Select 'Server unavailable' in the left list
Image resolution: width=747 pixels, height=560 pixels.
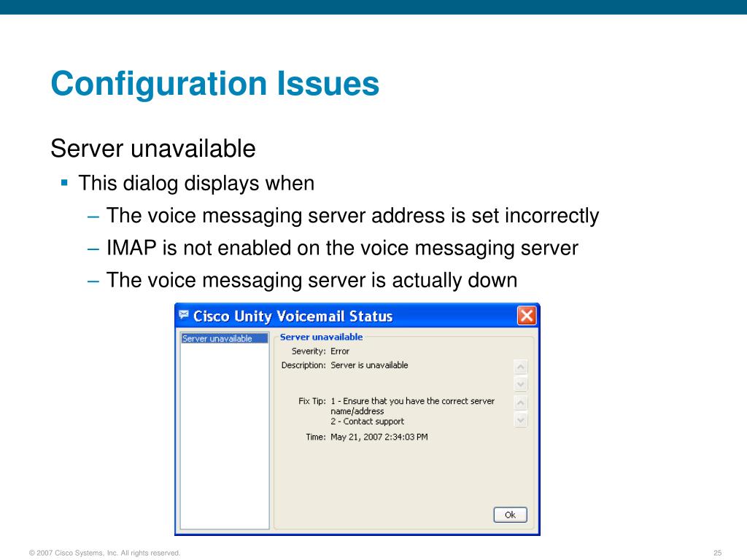click(225, 338)
